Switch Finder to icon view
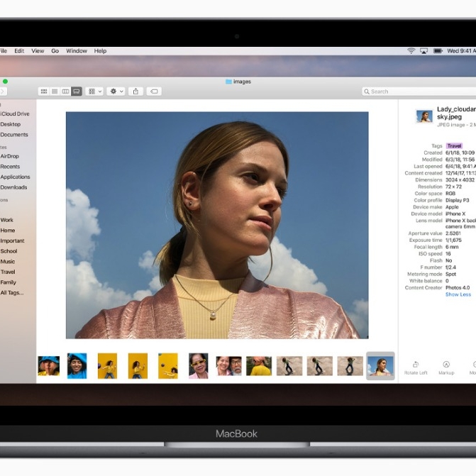Viewport: 476px width, 476px height. (44, 92)
